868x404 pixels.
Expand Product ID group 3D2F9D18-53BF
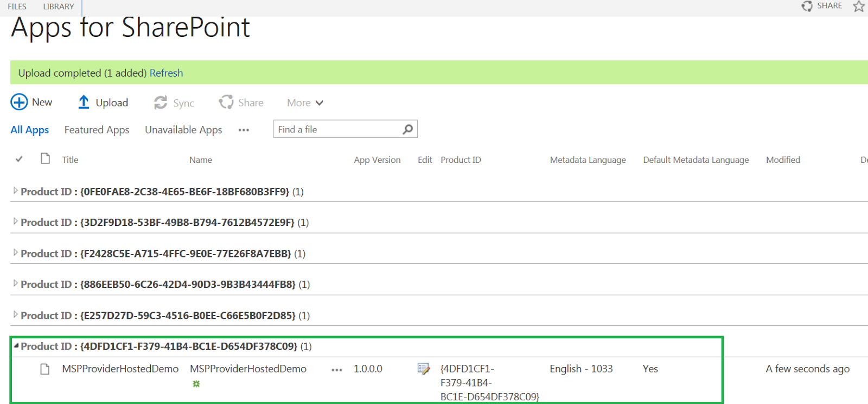click(15, 222)
